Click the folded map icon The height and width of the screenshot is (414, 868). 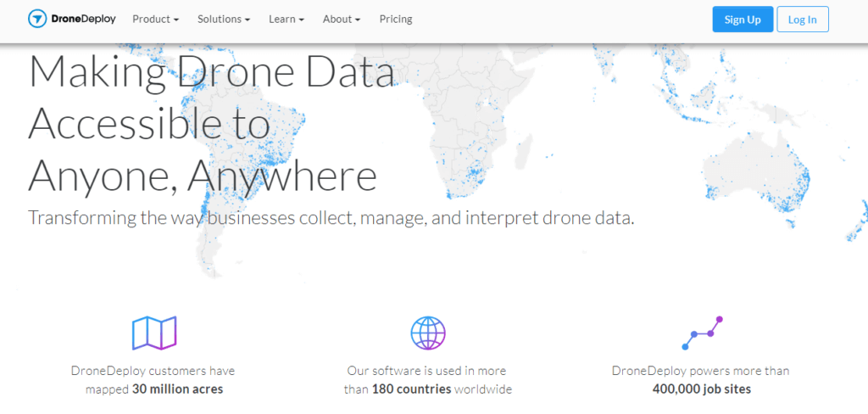pyautogui.click(x=154, y=333)
